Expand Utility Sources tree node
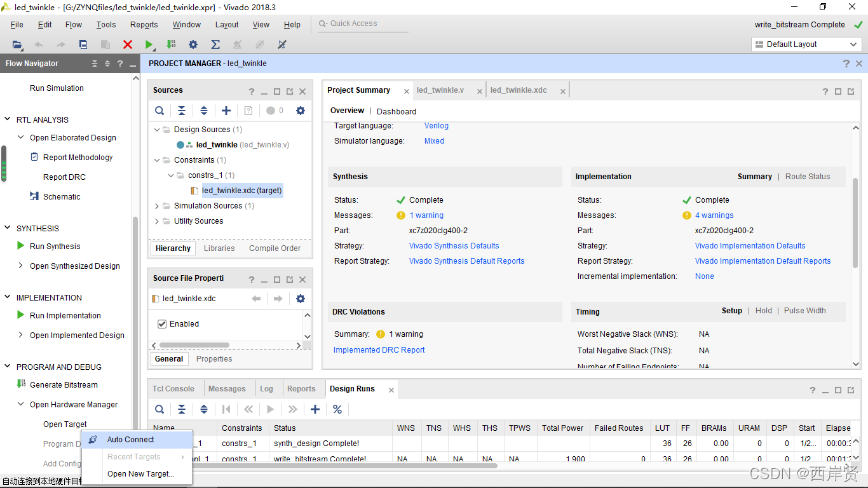The image size is (868, 488). point(157,221)
